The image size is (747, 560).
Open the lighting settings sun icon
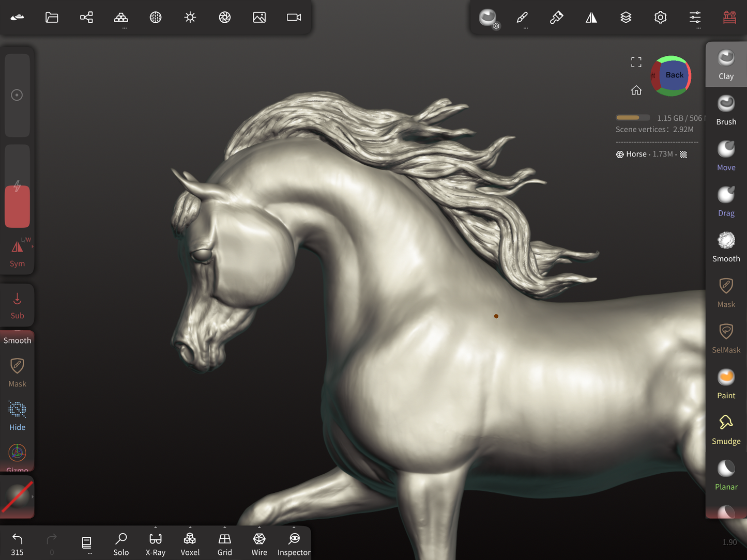point(190,18)
